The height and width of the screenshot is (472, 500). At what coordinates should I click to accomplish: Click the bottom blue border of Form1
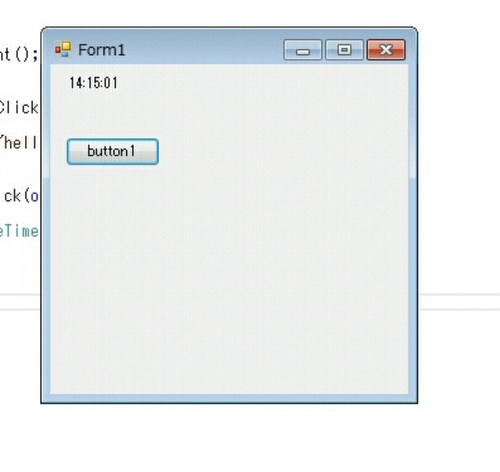(x=229, y=398)
